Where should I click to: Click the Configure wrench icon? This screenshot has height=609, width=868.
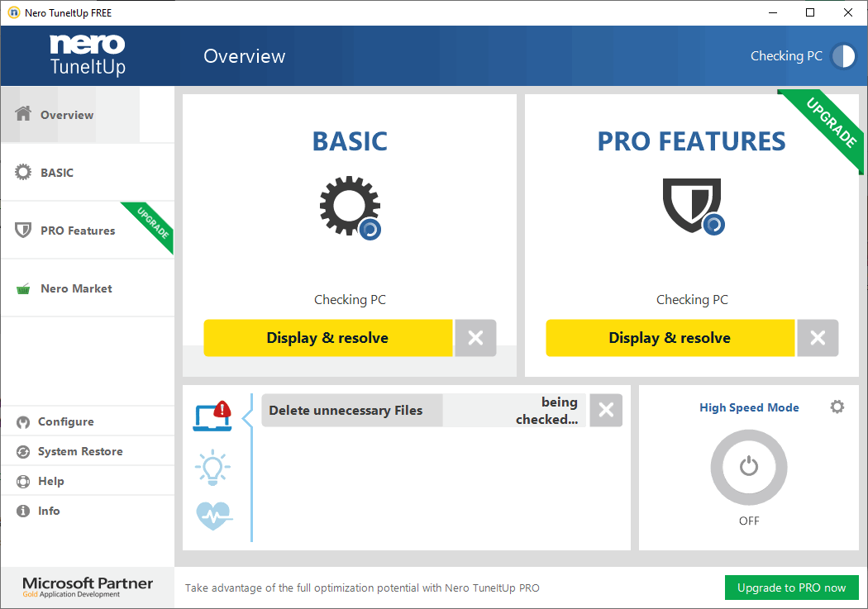click(23, 422)
